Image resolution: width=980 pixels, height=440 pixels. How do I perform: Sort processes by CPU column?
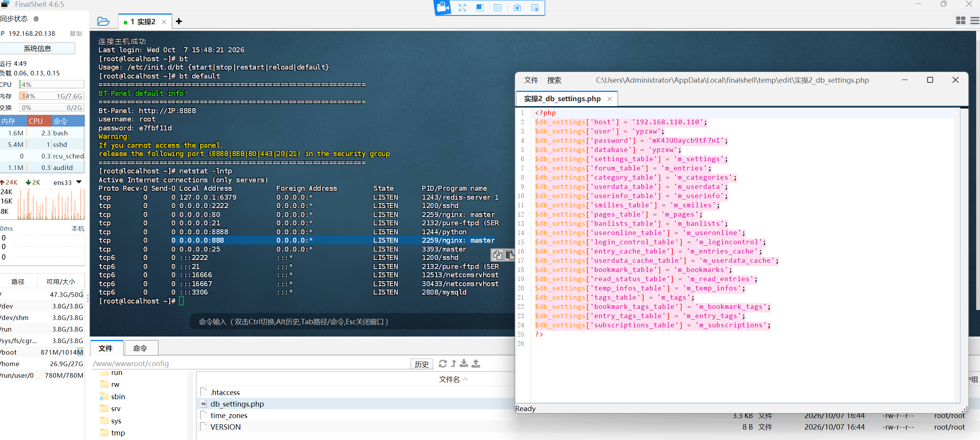tap(39, 121)
